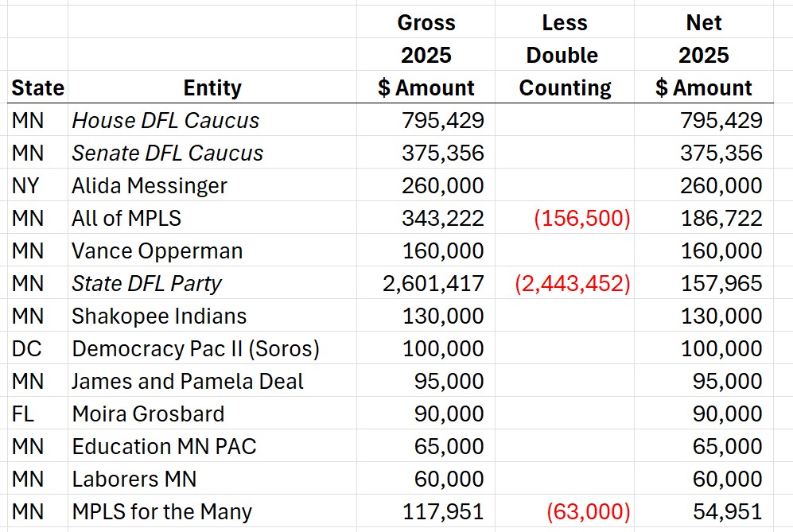The image size is (793, 532).
Task: Click the Laborers MN entity cell
Action: [212, 479]
